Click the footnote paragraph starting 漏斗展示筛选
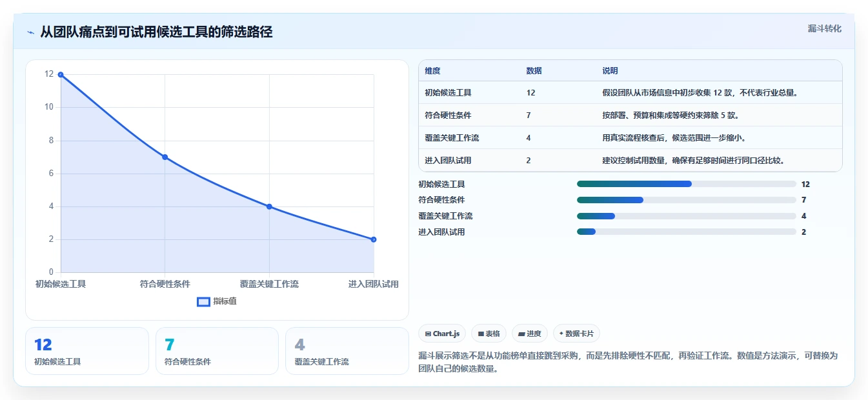 (x=628, y=363)
